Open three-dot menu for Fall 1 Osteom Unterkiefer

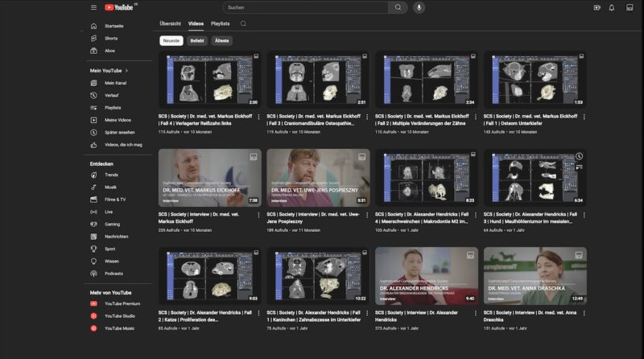[x=584, y=117]
